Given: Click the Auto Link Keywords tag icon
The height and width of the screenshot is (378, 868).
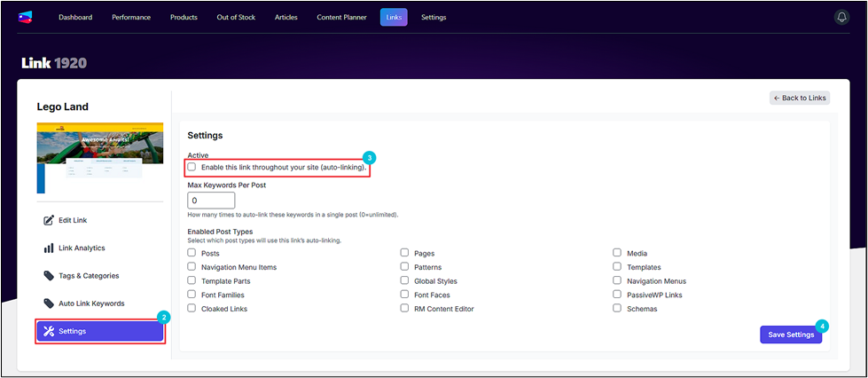Looking at the screenshot, I should click(49, 303).
